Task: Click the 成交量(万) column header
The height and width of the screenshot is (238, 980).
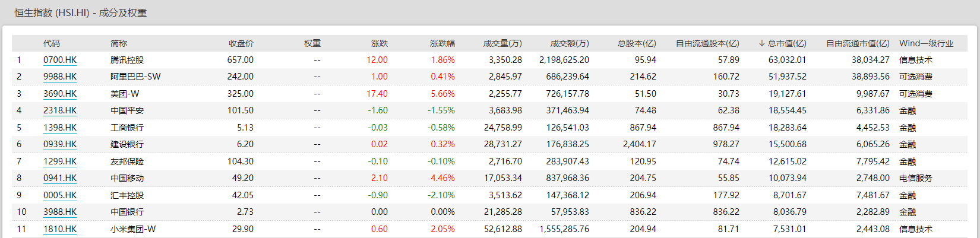Action: click(x=502, y=43)
